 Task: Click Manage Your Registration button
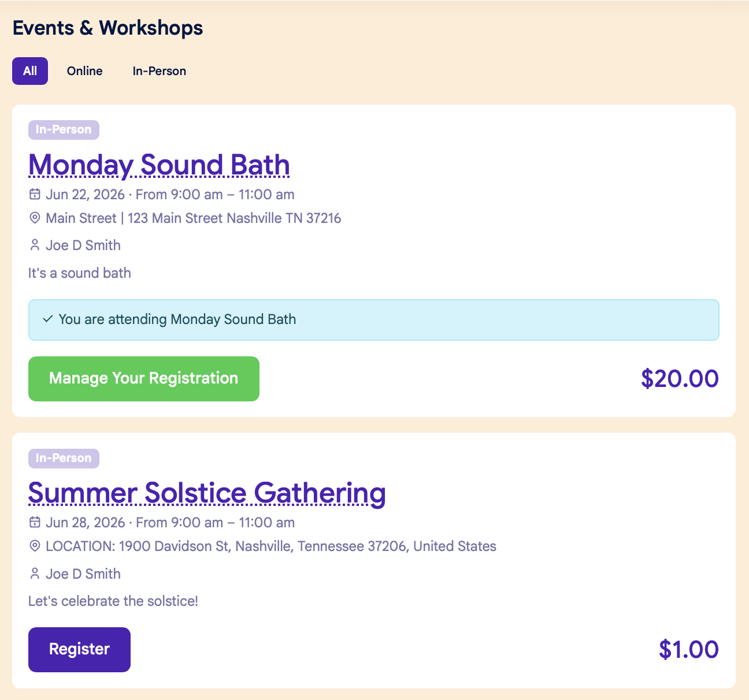tap(144, 379)
